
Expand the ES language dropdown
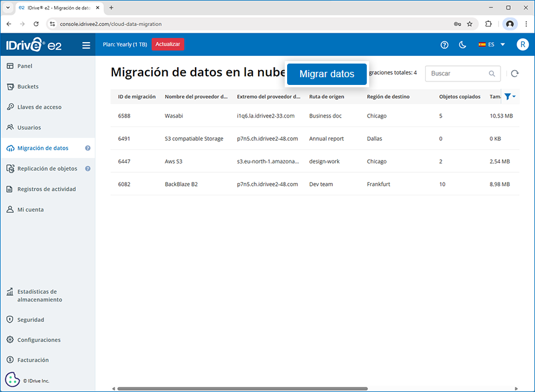pyautogui.click(x=492, y=45)
